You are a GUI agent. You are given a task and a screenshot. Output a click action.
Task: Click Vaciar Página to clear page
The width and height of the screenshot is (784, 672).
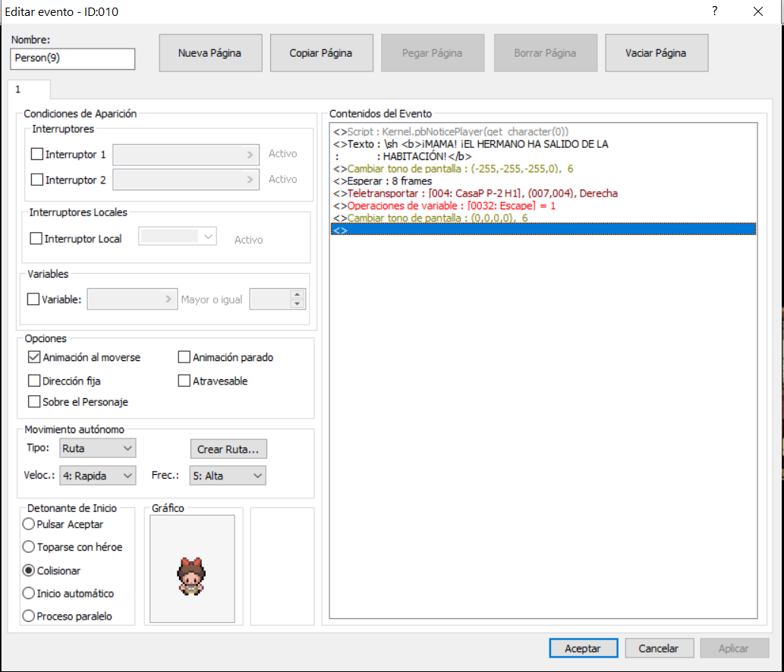coord(656,53)
